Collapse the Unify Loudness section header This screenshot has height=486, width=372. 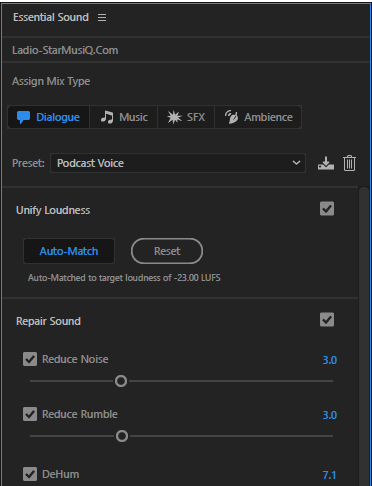(x=53, y=210)
